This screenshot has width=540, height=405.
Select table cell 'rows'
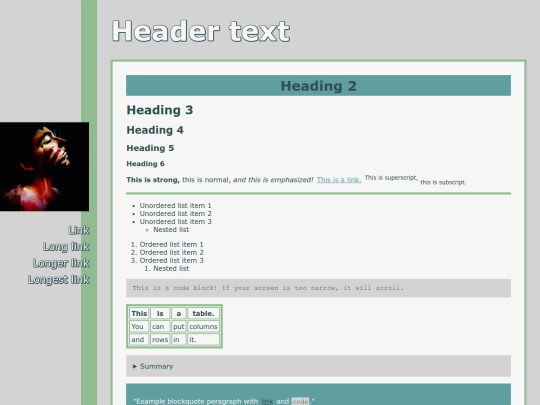pos(160,340)
